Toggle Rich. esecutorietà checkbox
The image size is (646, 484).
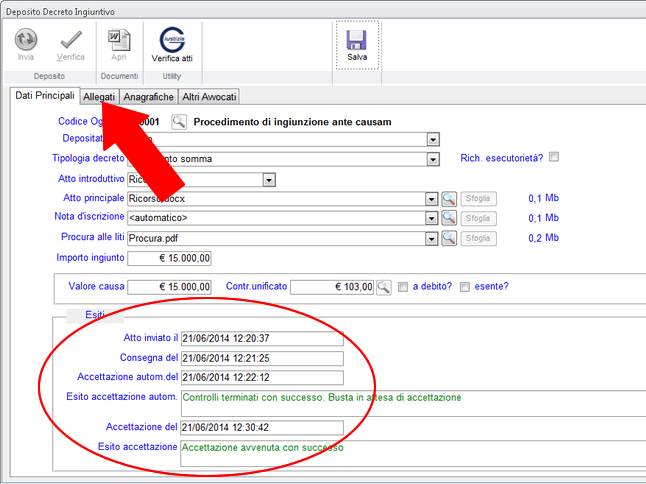coord(554,157)
